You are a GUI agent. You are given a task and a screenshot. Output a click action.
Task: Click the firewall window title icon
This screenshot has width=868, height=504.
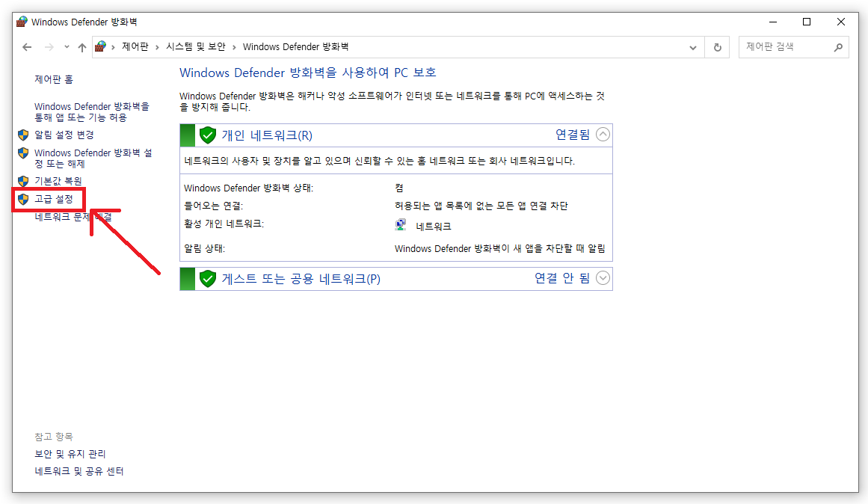point(22,22)
